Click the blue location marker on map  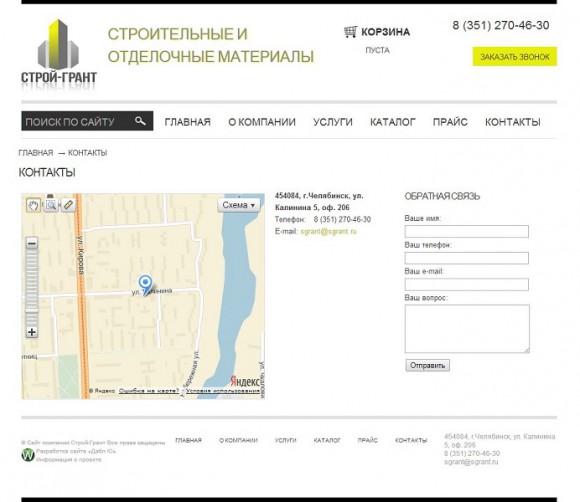145,284
